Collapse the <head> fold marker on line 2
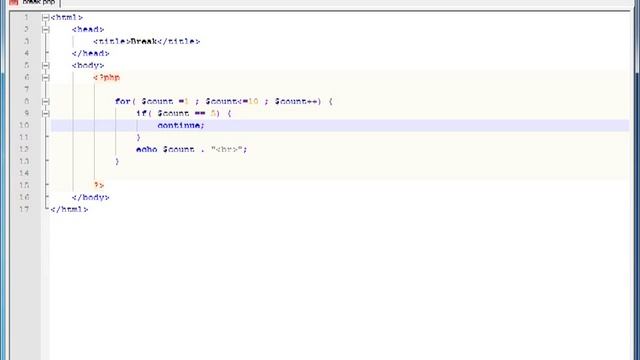The image size is (640, 360). (x=45, y=29)
